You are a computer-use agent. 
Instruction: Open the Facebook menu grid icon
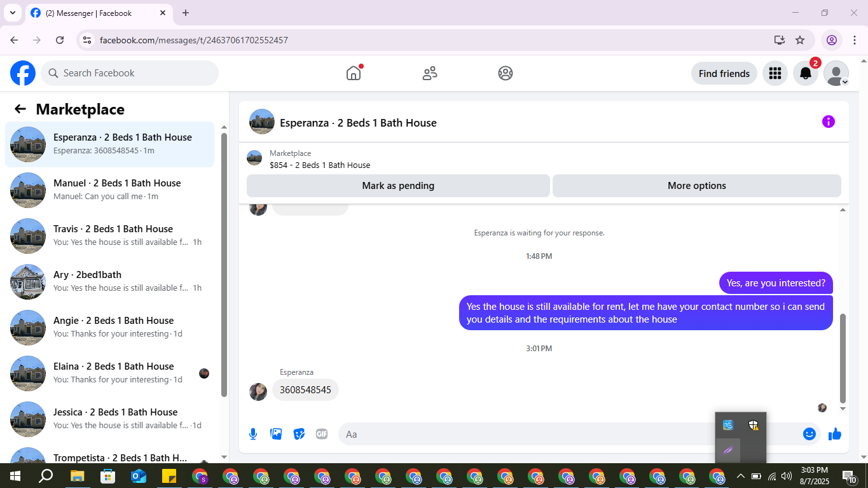[775, 73]
